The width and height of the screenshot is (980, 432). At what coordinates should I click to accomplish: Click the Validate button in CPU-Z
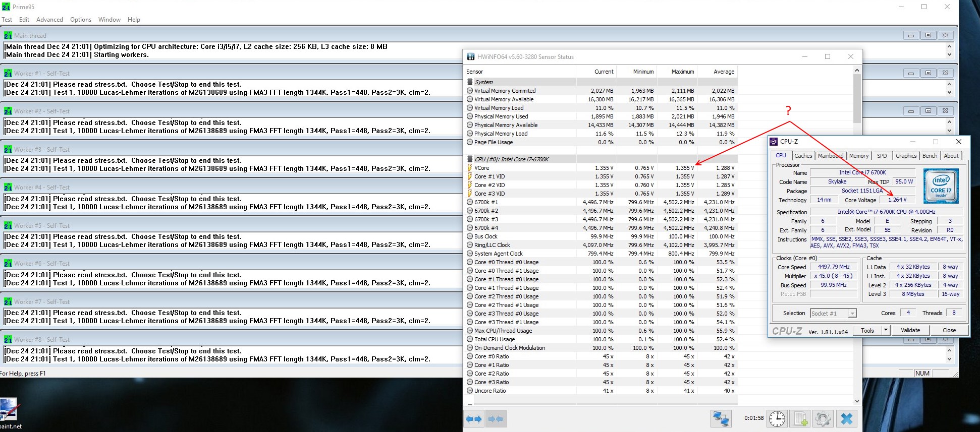pos(910,330)
